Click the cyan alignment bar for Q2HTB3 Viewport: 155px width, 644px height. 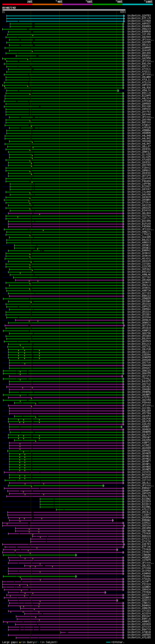pyautogui.click(x=66, y=16)
